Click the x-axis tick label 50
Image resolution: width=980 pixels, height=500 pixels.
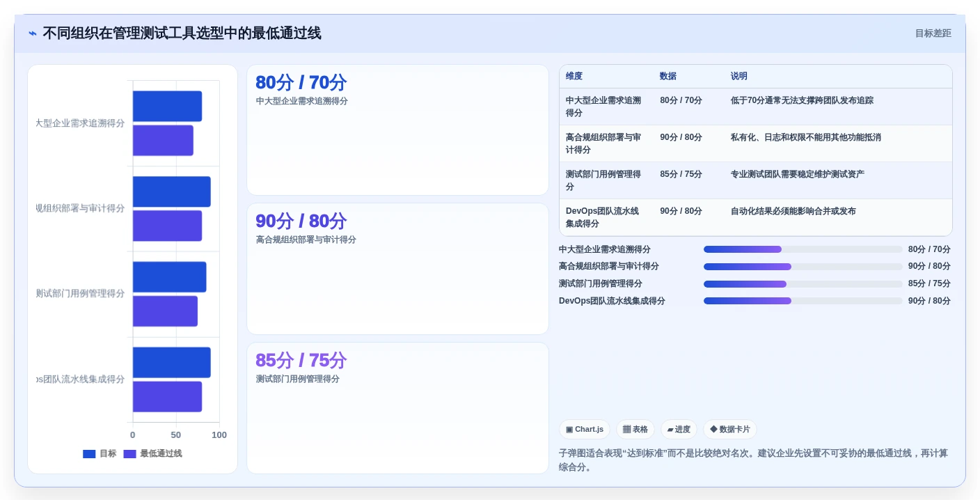(175, 435)
